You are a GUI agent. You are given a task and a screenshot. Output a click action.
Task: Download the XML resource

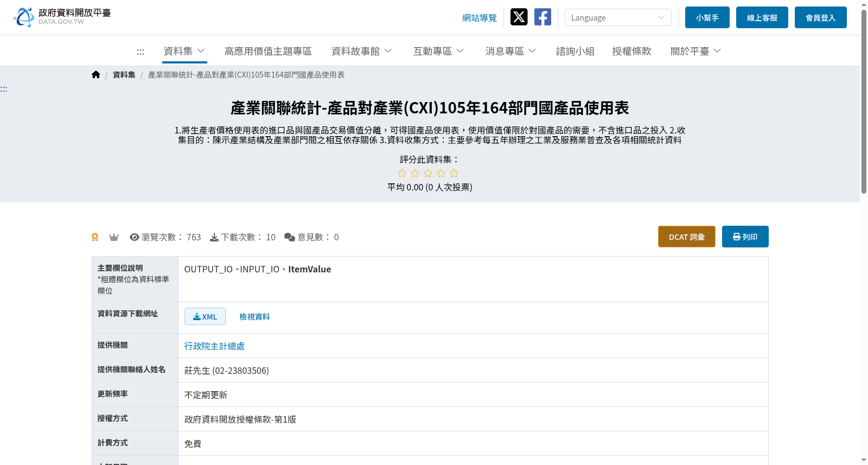click(205, 316)
